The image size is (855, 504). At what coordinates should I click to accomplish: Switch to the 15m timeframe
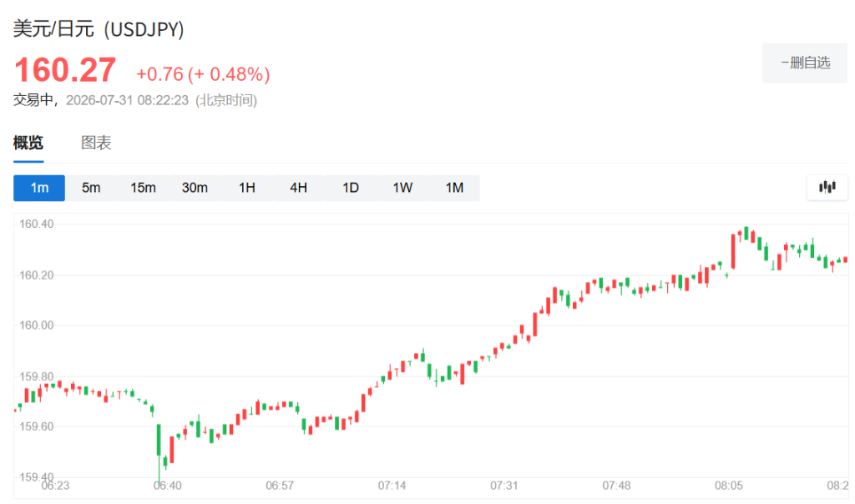pos(143,188)
